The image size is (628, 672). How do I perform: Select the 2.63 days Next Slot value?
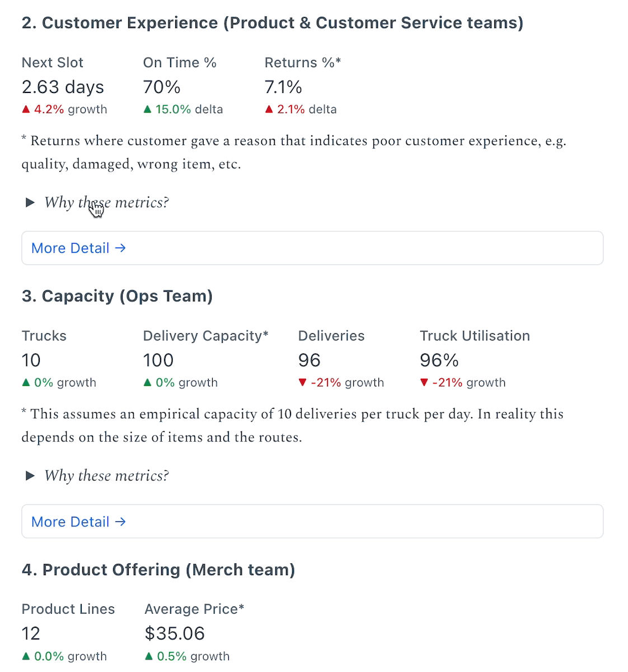click(x=63, y=87)
